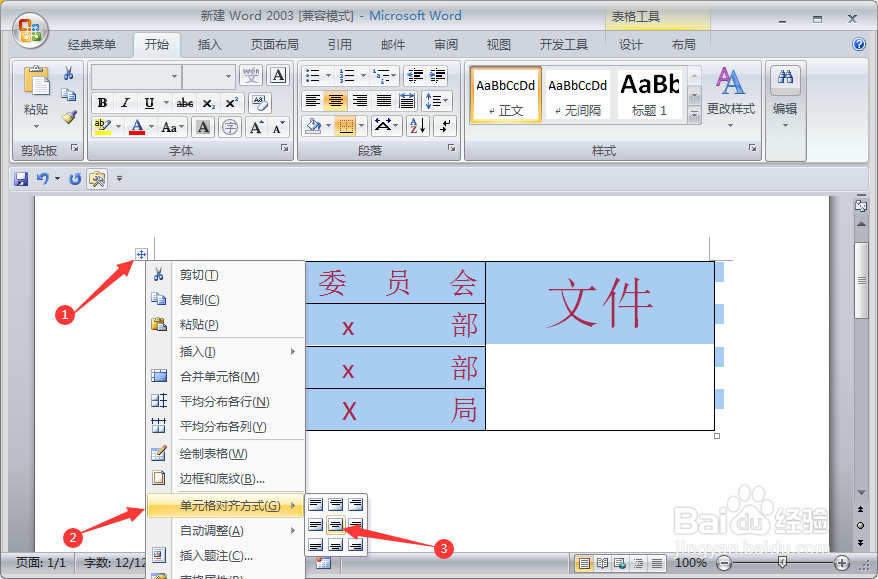Apply the 标题 1 style
Screen dimensions: 878x579
click(x=650, y=94)
